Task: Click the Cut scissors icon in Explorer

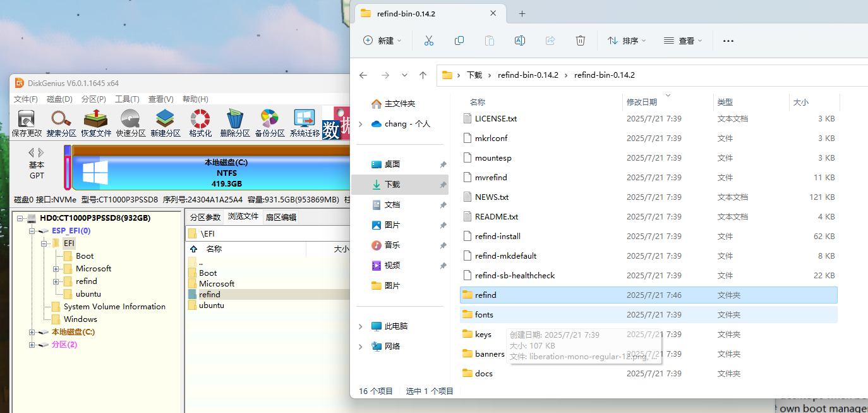Action: 428,40
